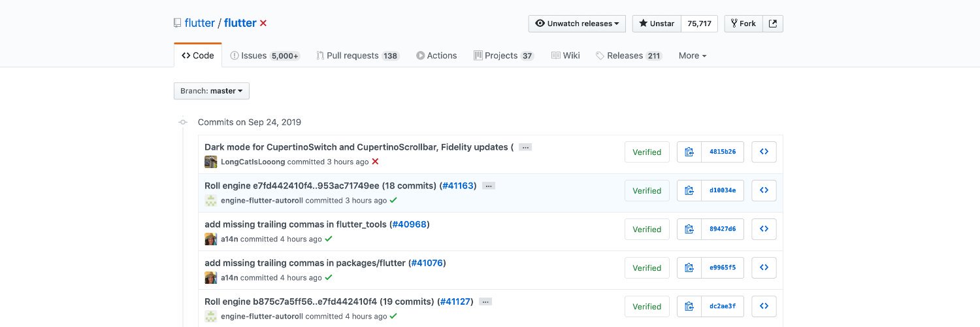980x327 pixels.
Task: Expand commit message for Dark mode CupertinoSwitch
Action: click(x=525, y=147)
